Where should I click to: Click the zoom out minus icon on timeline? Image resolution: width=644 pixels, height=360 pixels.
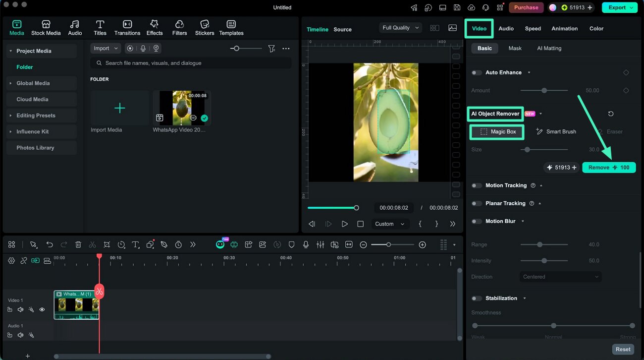point(363,244)
